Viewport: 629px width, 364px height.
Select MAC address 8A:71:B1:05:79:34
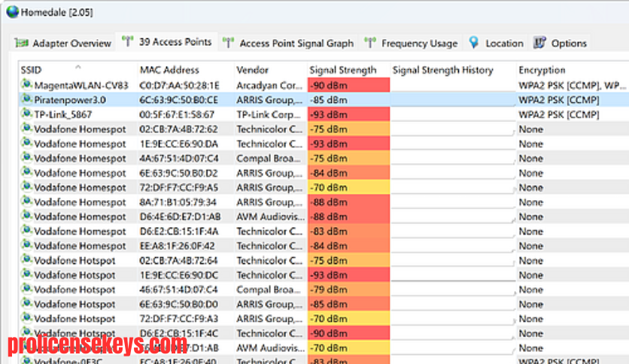178,202
